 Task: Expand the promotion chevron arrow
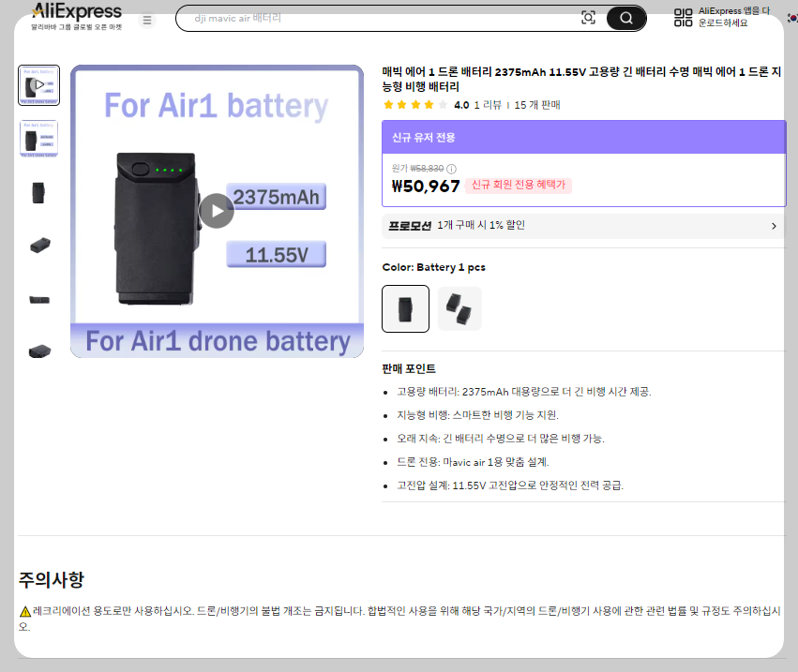click(774, 226)
